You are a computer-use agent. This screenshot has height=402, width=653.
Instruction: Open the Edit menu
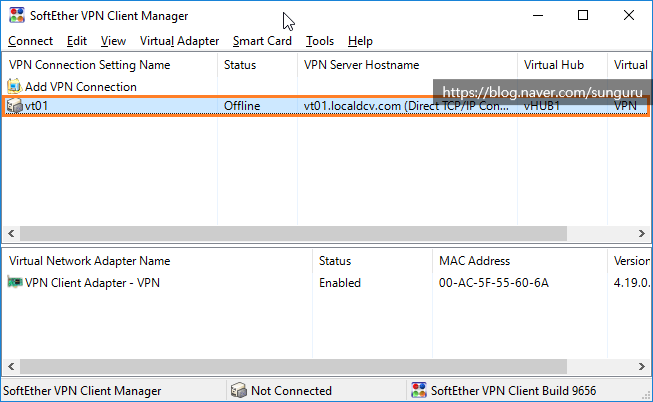pyautogui.click(x=77, y=41)
